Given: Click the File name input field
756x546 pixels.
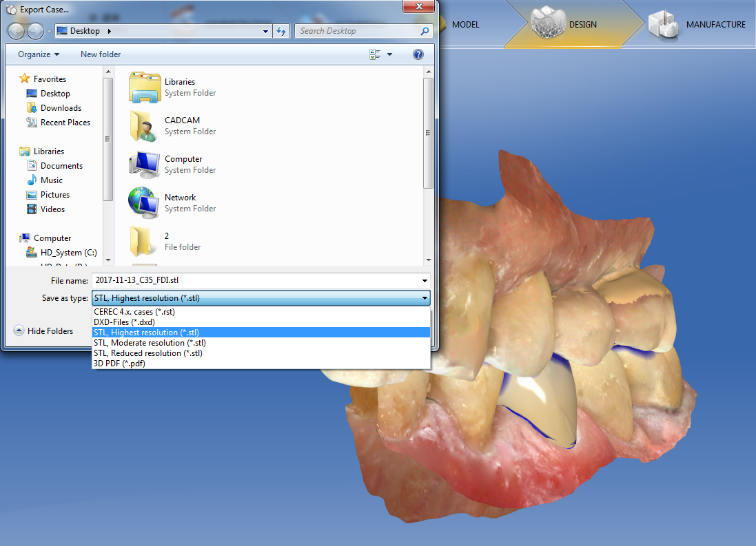Looking at the screenshot, I should (x=256, y=280).
